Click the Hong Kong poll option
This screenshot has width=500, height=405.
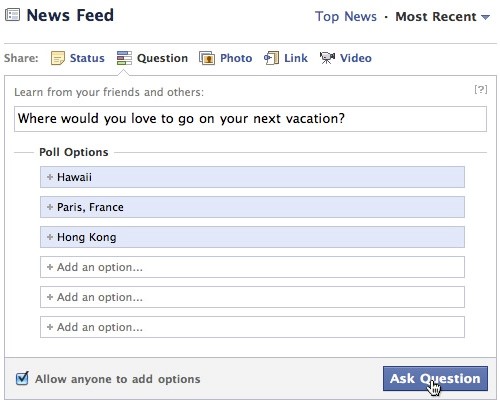(x=252, y=237)
